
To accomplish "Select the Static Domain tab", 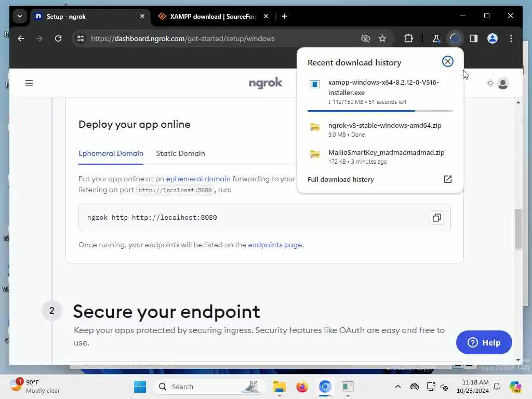I will [x=180, y=154].
